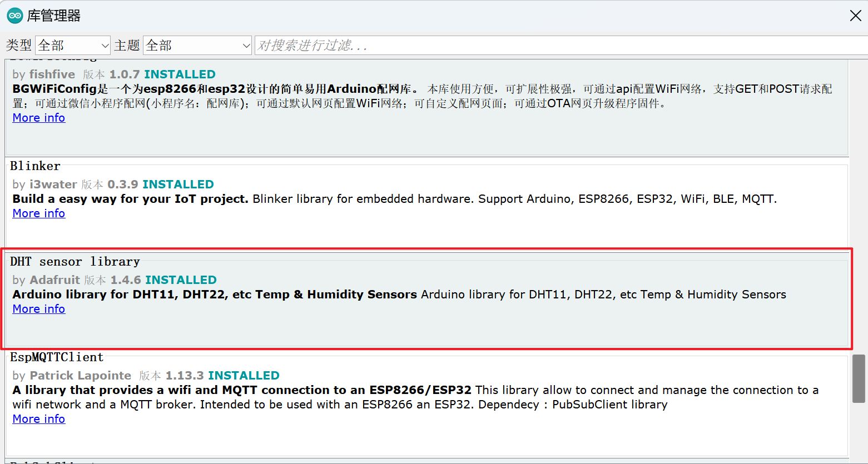
Task: Open More info for EspMQTTClient
Action: [38, 418]
